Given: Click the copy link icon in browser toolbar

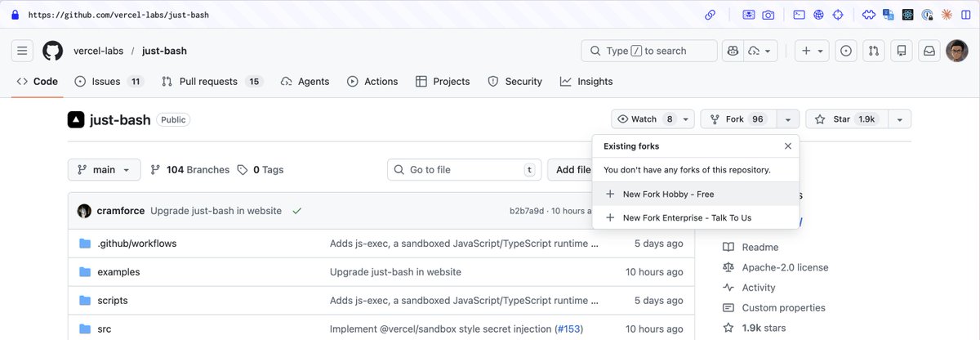Looking at the screenshot, I should pos(710,15).
